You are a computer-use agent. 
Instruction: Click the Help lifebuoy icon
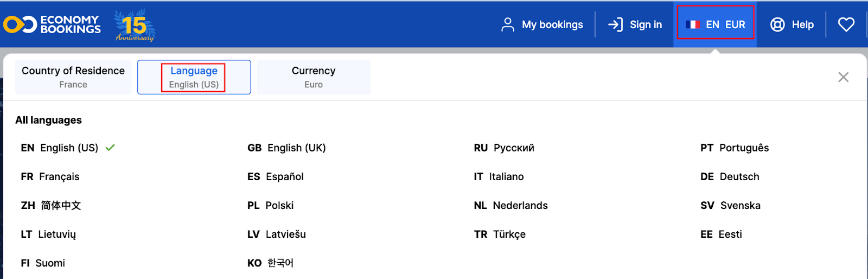[777, 24]
